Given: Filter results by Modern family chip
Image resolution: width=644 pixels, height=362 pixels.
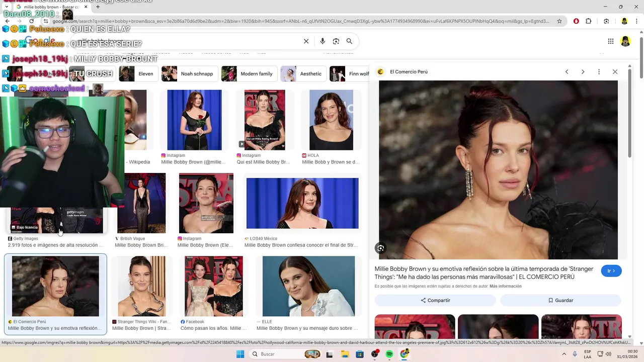Looking at the screenshot, I should click(249, 74).
